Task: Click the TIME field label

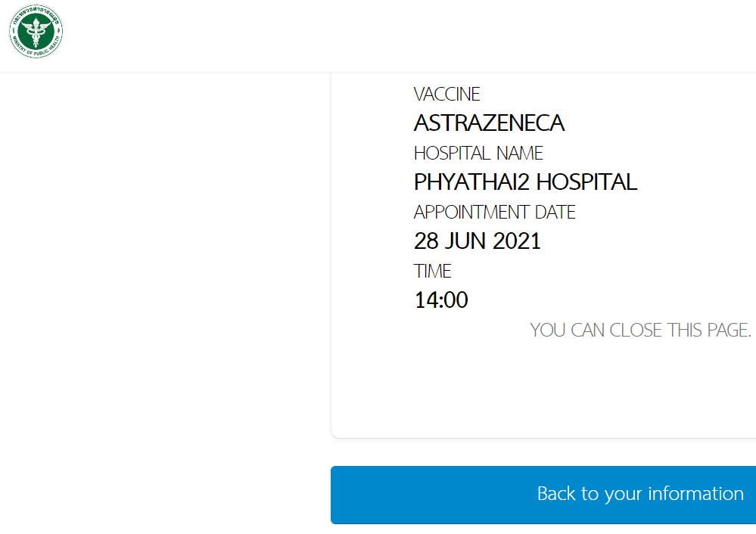Action: (432, 272)
